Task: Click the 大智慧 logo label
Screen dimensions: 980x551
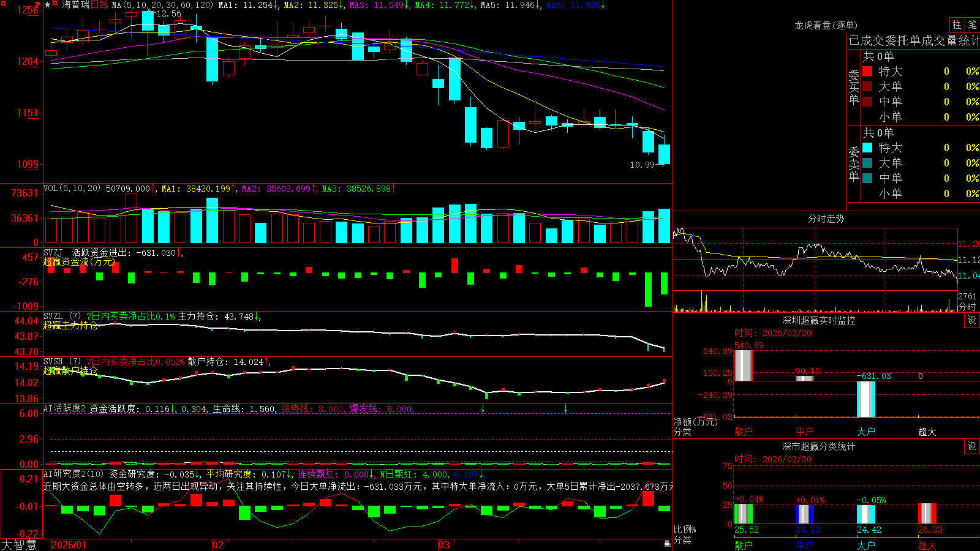Action: point(19,544)
